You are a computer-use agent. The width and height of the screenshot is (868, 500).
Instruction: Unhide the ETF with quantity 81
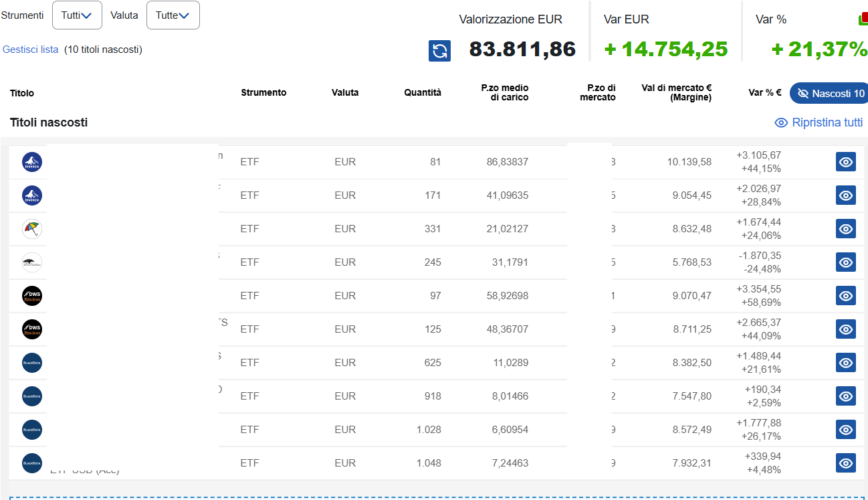pos(845,162)
